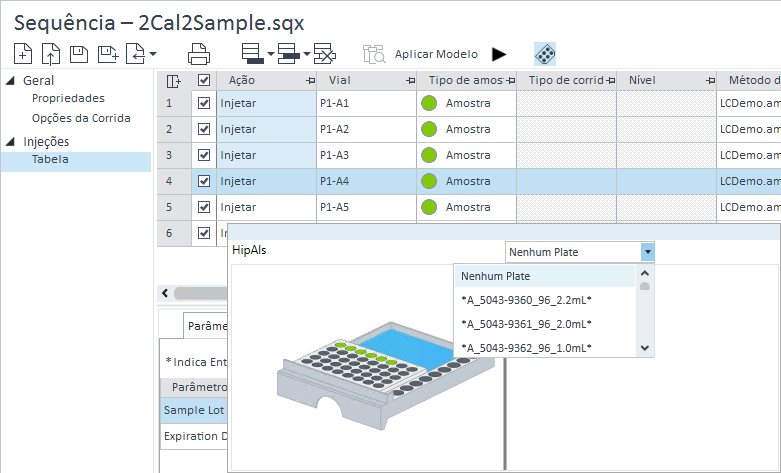Click Aplicar Modelo button
The image size is (781, 473).
436,54
